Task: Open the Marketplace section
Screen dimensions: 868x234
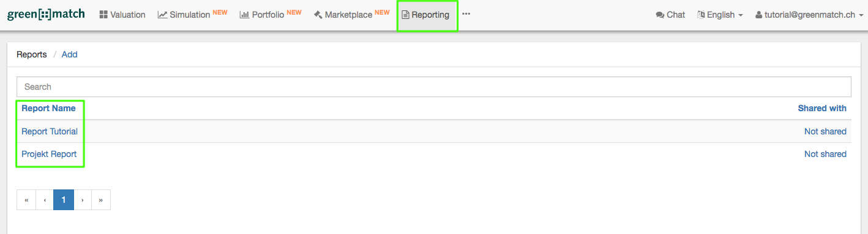Action: tap(351, 15)
